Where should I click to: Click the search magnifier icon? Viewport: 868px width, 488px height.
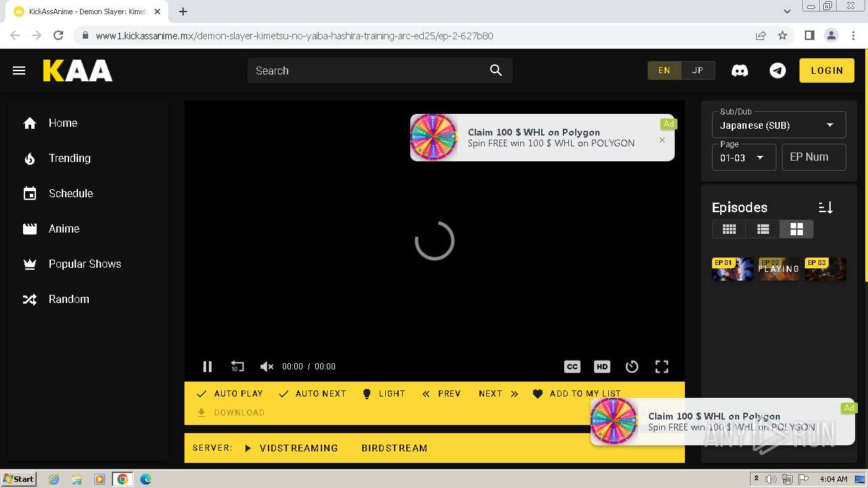pyautogui.click(x=496, y=70)
